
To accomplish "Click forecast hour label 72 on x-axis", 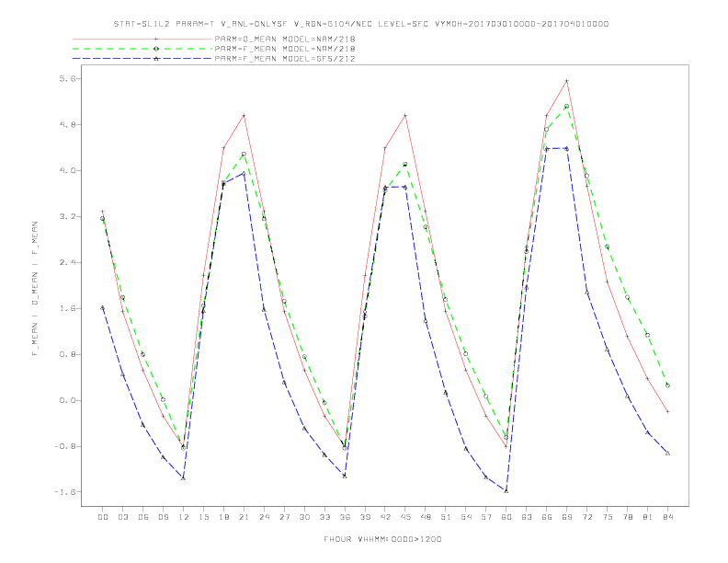I will click(x=586, y=518).
